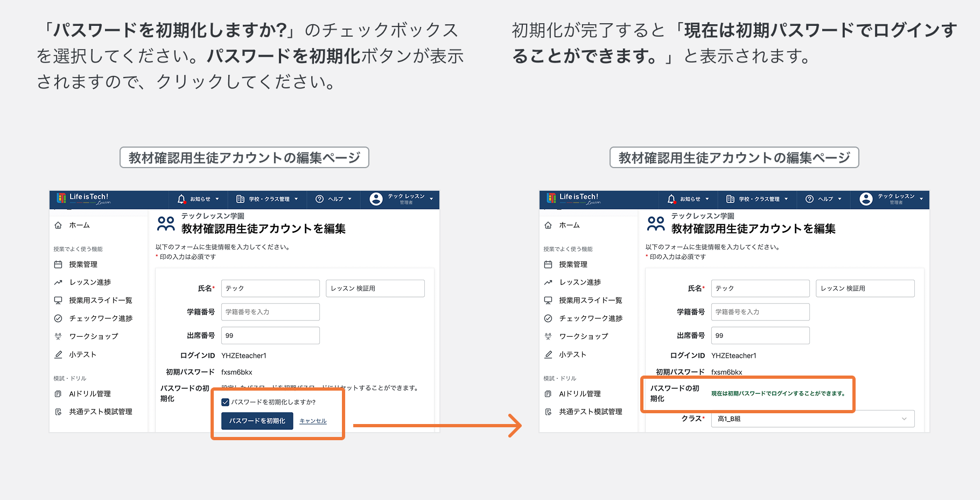Select login ID 'YHZEteacher1' text in left screenshot
The width and height of the screenshot is (980, 500).
click(x=244, y=356)
